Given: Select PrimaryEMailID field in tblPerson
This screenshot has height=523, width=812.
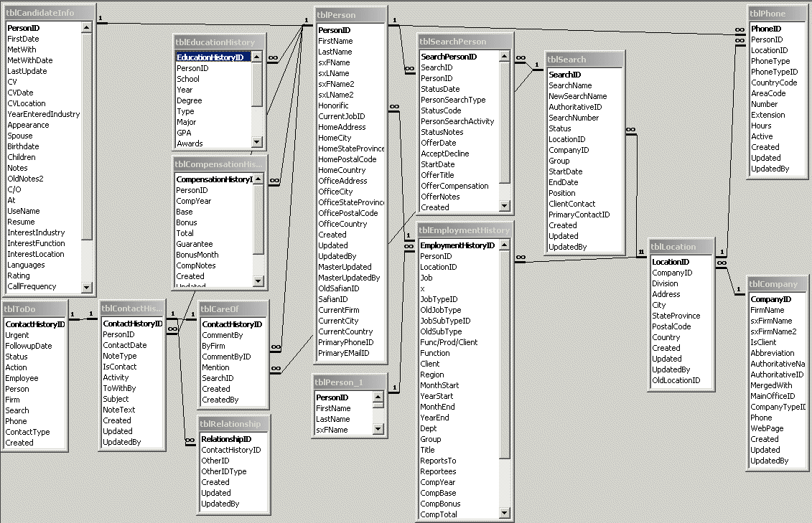Looking at the screenshot, I should tap(343, 353).
